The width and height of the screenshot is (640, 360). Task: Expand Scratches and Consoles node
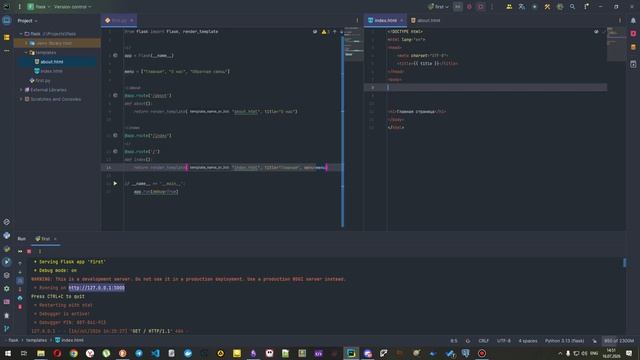(x=21, y=99)
